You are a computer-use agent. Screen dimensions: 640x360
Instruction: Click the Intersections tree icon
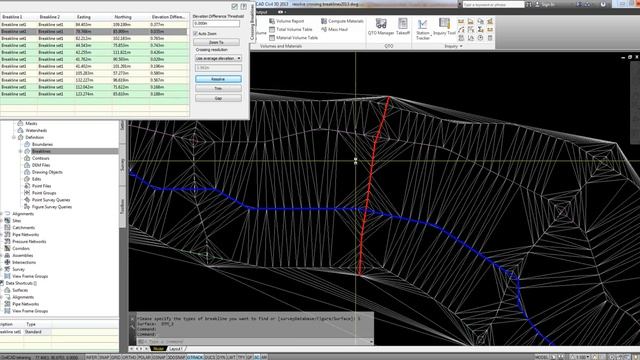tap(7, 262)
